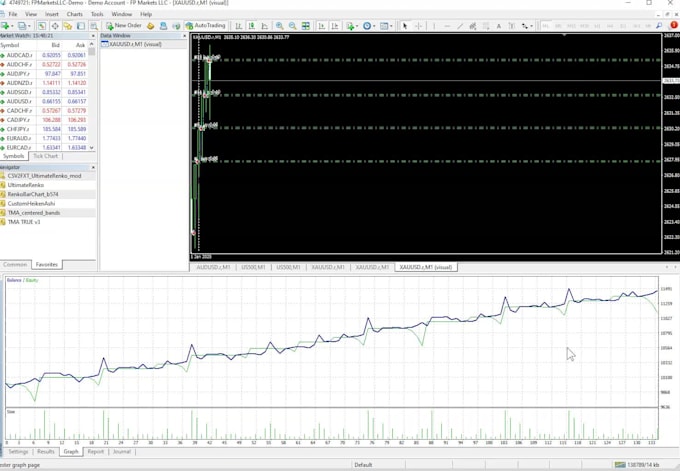Open the Indicators list icon
This screenshot has height=471, width=680.
point(350,26)
